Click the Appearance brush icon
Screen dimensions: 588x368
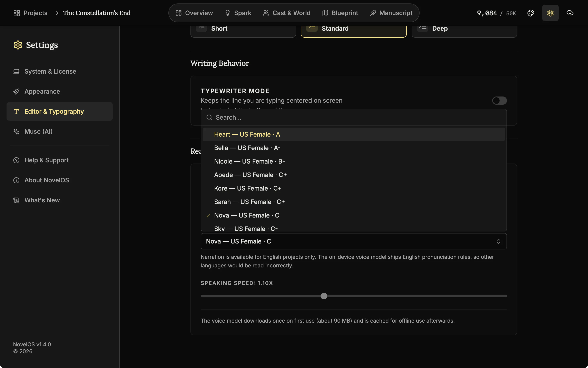(16, 92)
